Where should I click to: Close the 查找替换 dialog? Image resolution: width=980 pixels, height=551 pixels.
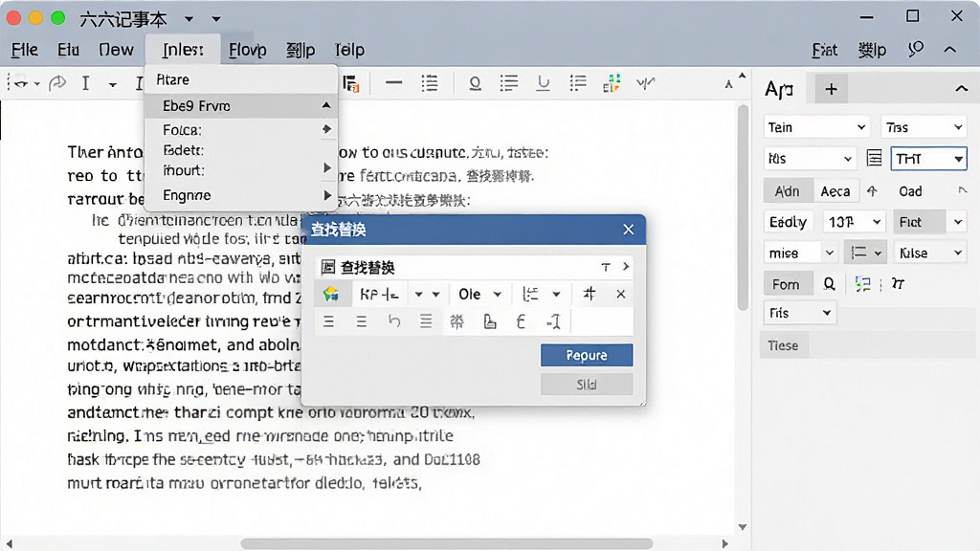coord(628,230)
